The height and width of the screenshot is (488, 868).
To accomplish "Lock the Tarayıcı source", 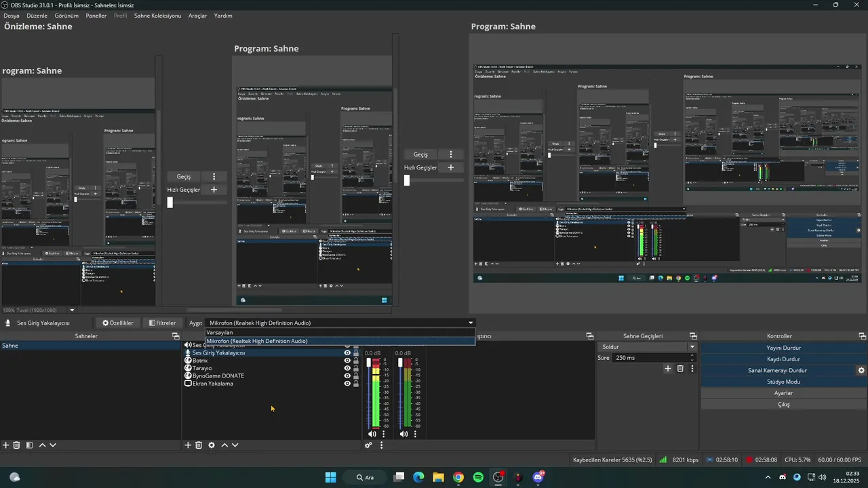I will [x=356, y=368].
